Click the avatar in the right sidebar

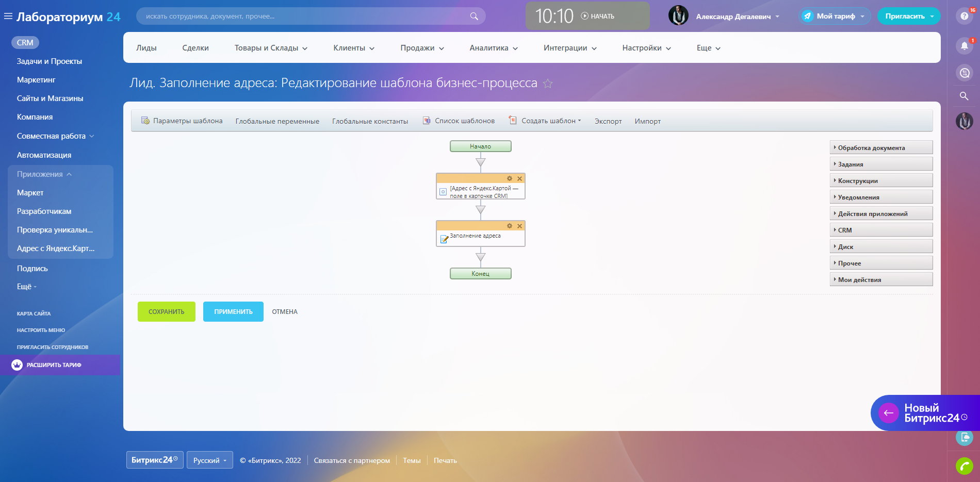tap(964, 121)
